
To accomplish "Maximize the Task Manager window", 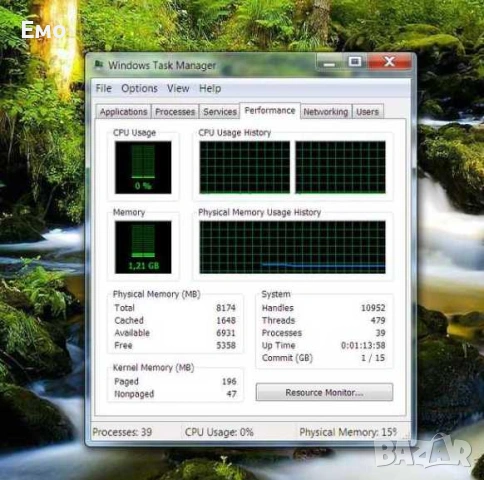I will click(355, 62).
